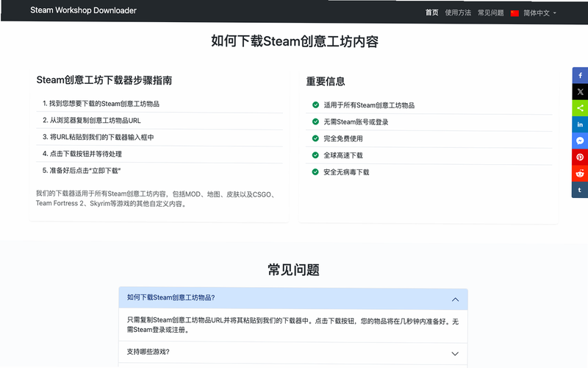The image size is (588, 368).
Task: Open 使用方法 in the navigation bar
Action: pyautogui.click(x=458, y=13)
